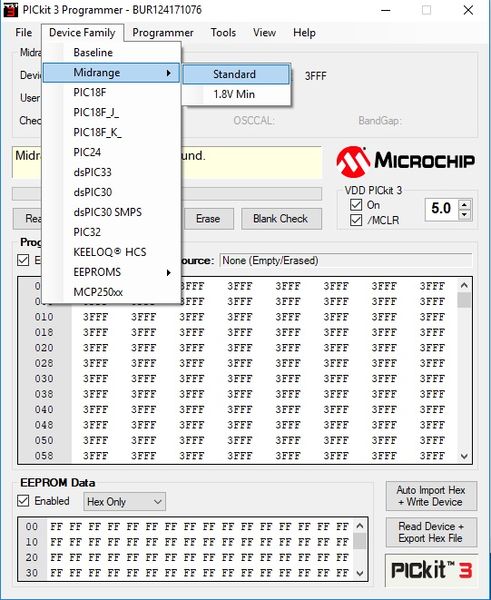Click program memory address 030

(x=44, y=379)
